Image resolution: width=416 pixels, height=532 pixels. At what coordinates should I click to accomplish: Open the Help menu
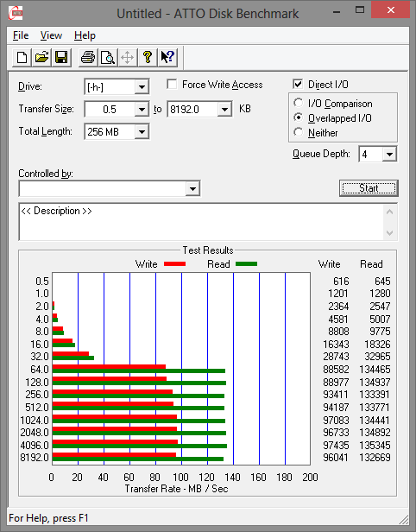pos(85,35)
